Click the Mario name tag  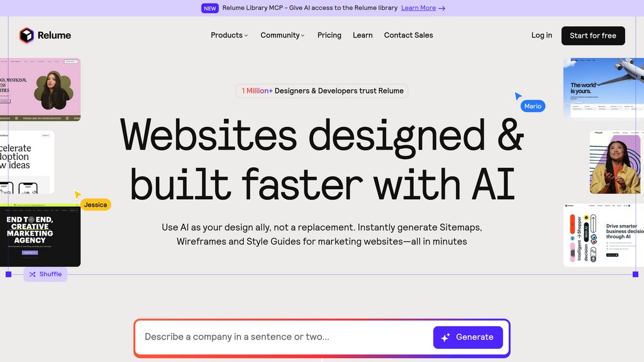point(533,106)
